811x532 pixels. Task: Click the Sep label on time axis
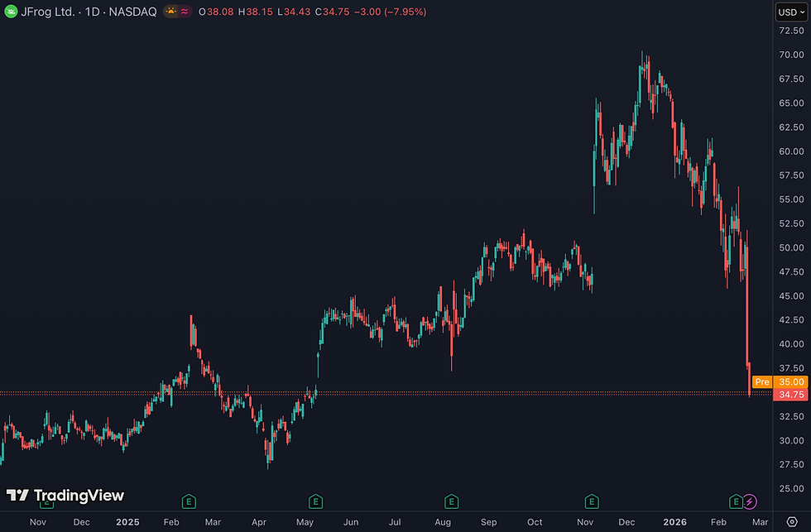(488, 522)
